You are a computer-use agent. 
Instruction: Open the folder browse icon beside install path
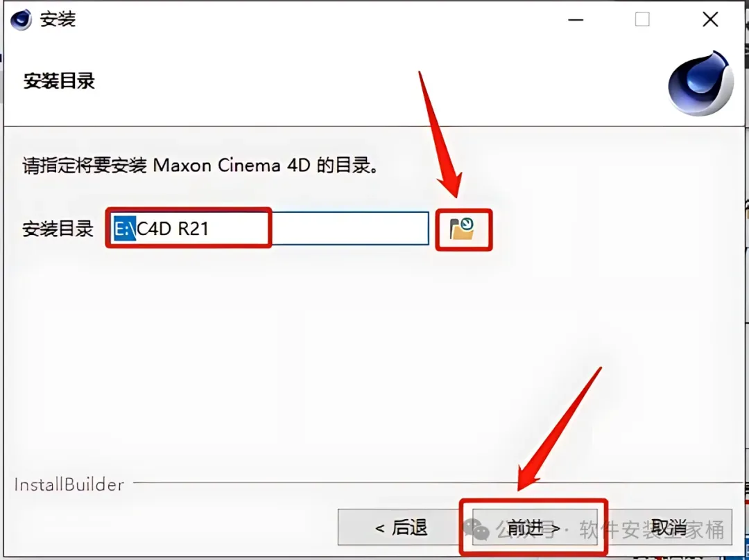tap(463, 229)
